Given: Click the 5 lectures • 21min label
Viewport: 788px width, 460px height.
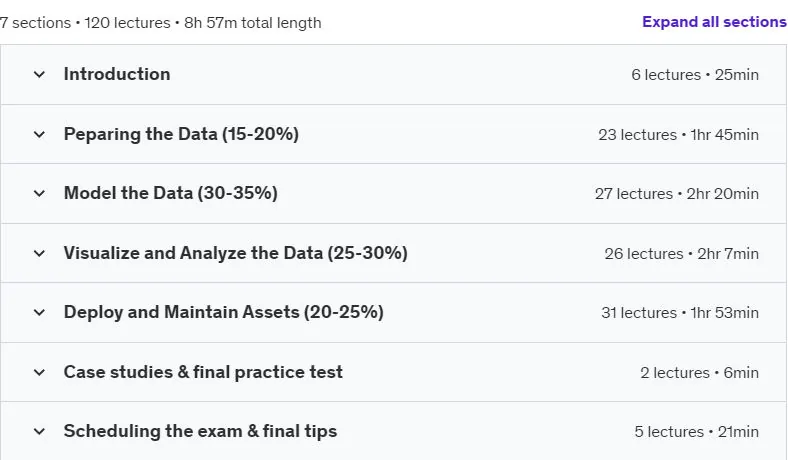Looking at the screenshot, I should (x=697, y=432).
